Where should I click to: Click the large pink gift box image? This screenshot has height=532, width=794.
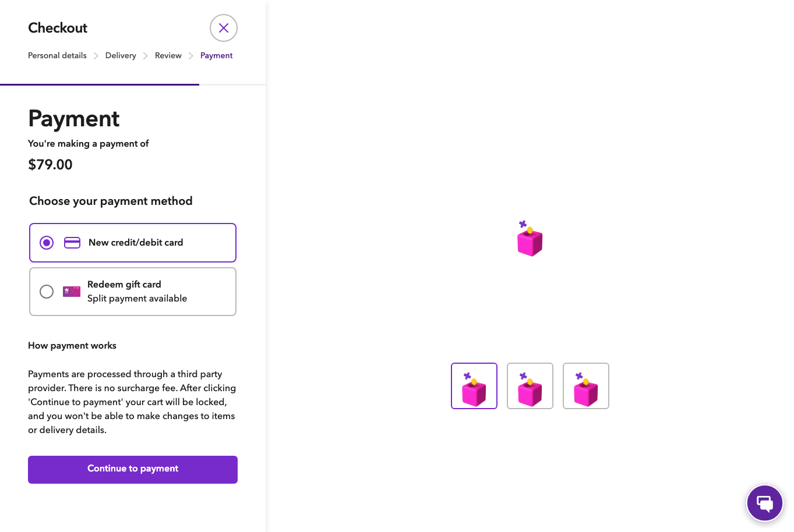click(530, 239)
